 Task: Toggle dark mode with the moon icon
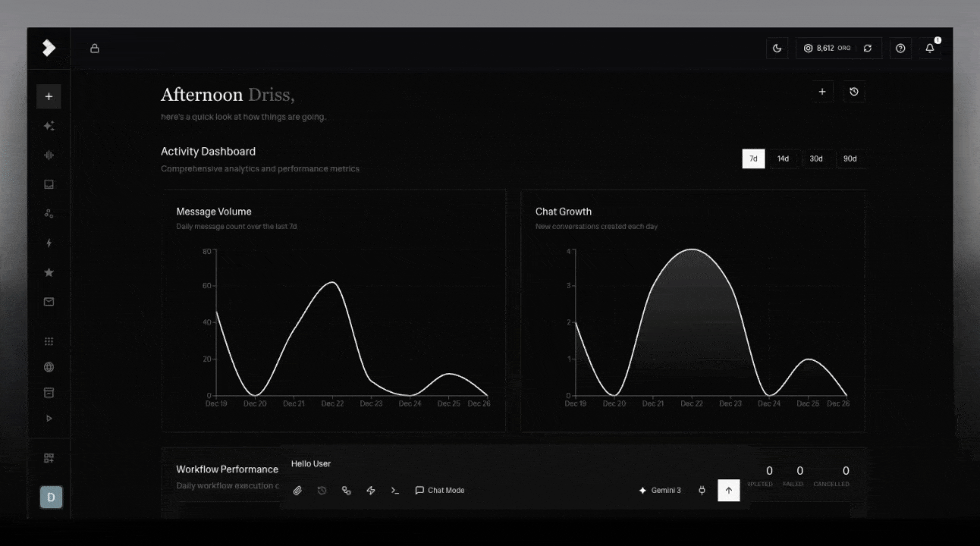coord(777,49)
